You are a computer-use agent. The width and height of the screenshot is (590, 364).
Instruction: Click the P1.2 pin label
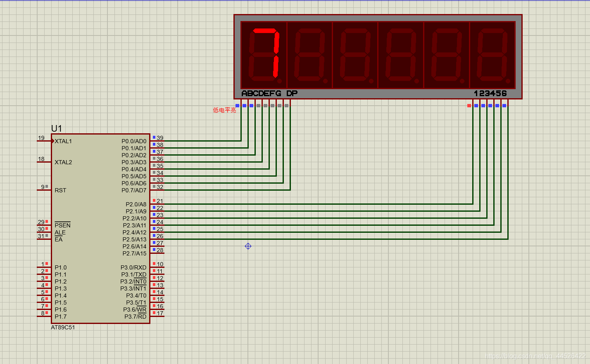[x=60, y=281]
